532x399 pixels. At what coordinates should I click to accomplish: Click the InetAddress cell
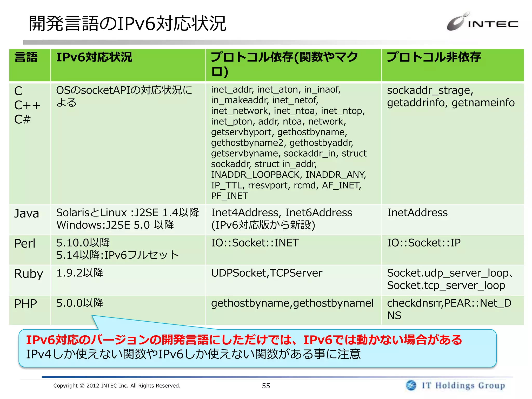click(453, 220)
